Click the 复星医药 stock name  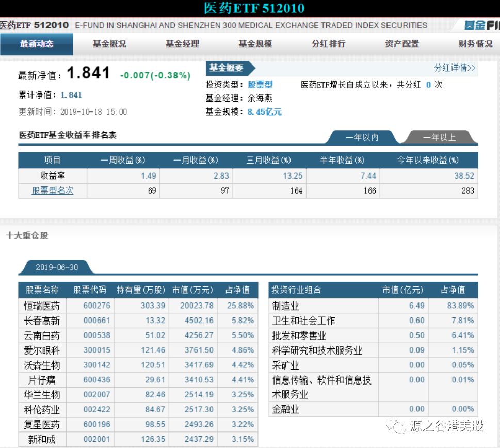[x=42, y=425]
